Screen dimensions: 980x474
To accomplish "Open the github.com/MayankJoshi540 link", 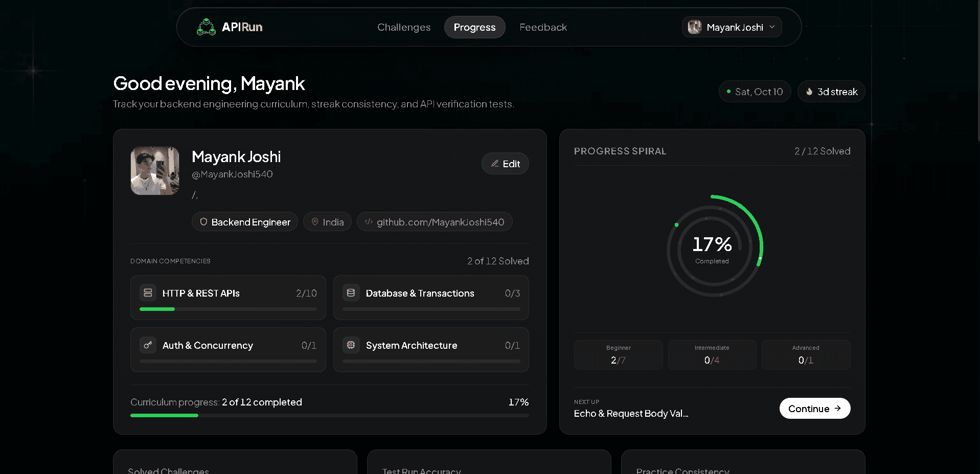I will [435, 222].
